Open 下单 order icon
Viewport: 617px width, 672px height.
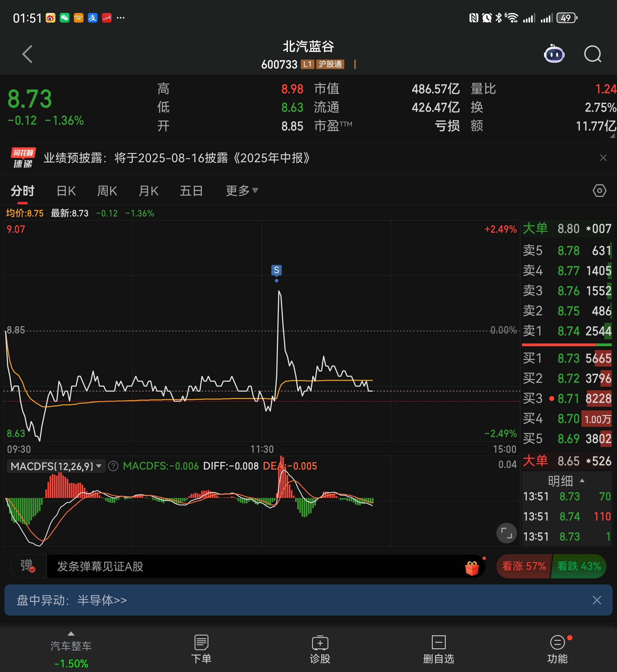[x=201, y=649]
